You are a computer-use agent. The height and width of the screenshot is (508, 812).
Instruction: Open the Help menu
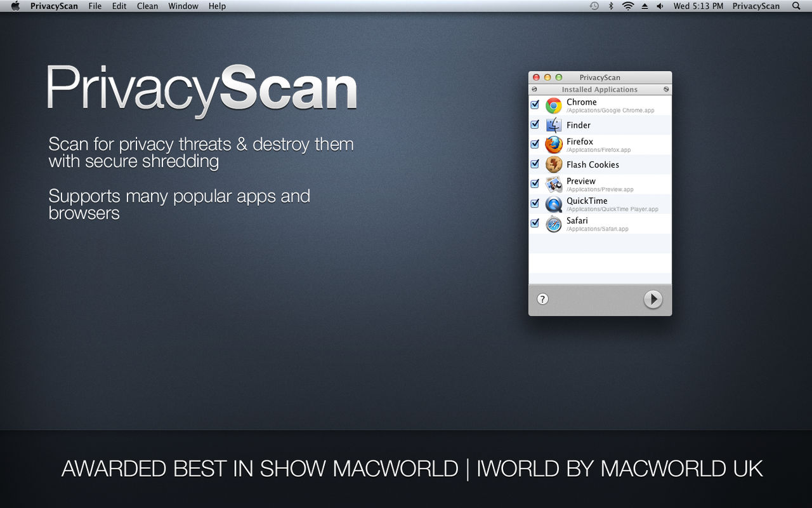[x=217, y=6]
